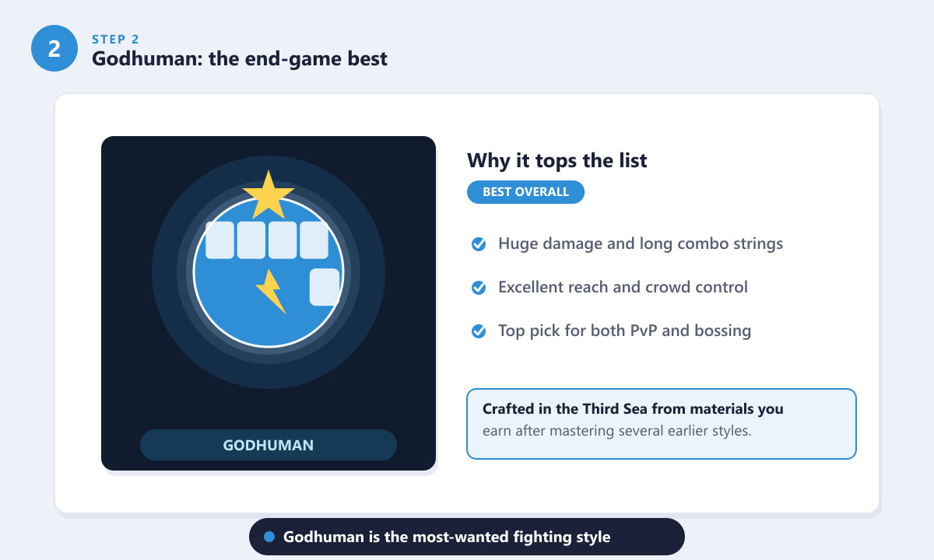Click the first knuckle block on the fist
934x560 pixels.
point(219,240)
